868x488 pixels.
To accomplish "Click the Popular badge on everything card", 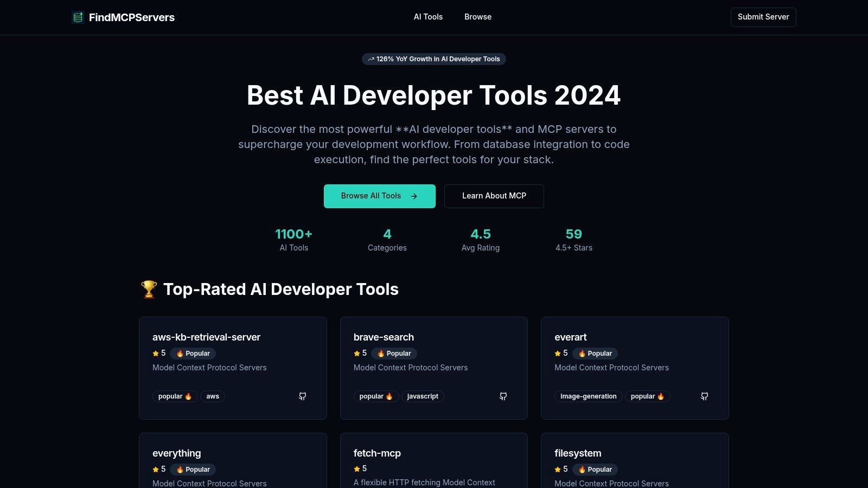I will [193, 470].
